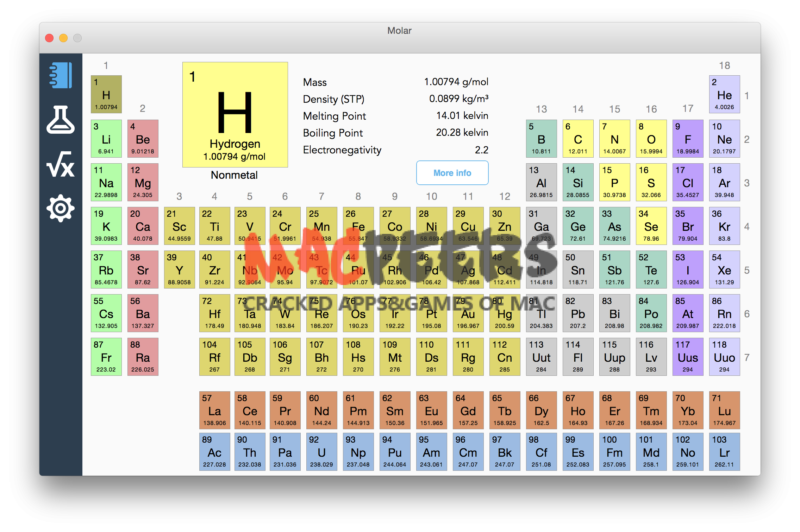
Task: Click the Selenium element tile
Action: 651,226
